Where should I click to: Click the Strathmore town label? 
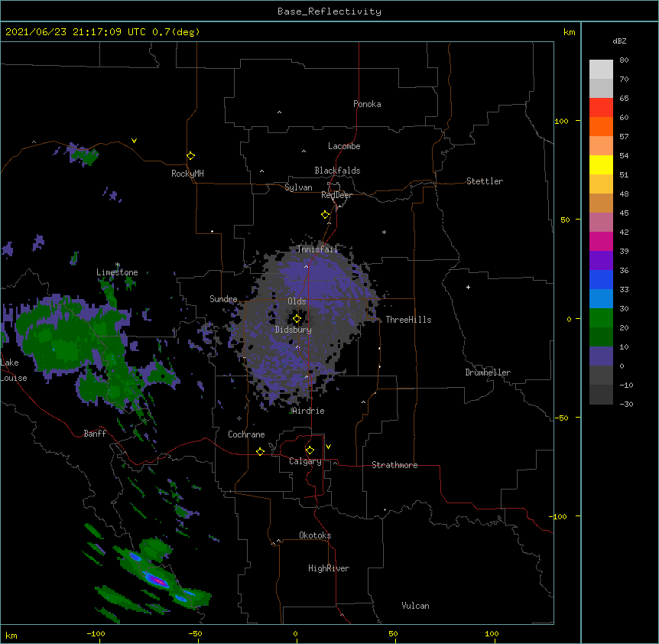pos(394,465)
